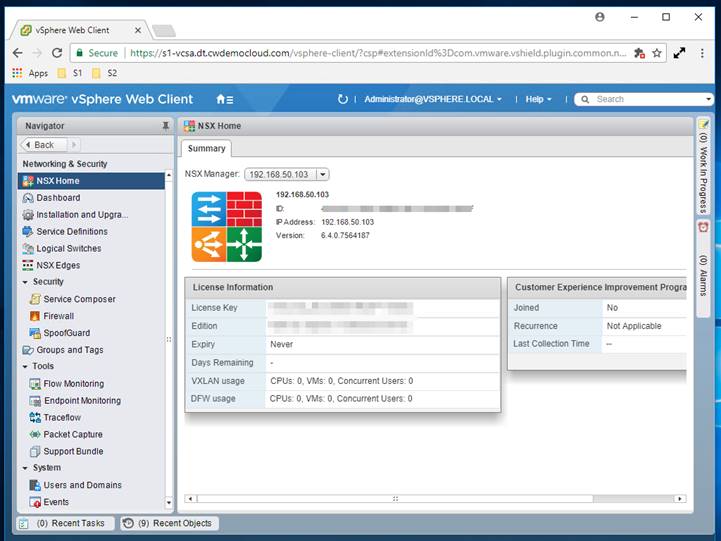This screenshot has height=541, width=721.
Task: Select the Summary tab
Action: coord(206,148)
